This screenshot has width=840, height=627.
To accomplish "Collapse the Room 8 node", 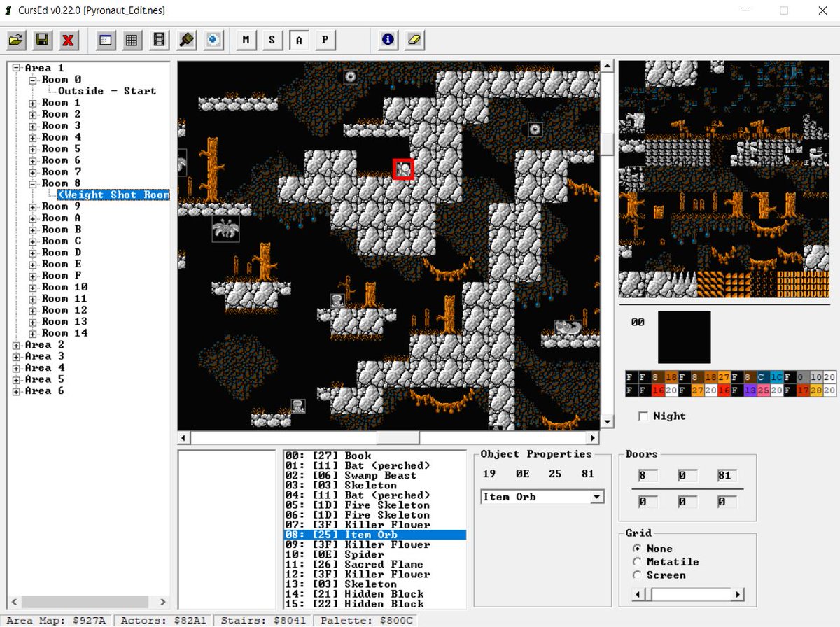I will (33, 183).
